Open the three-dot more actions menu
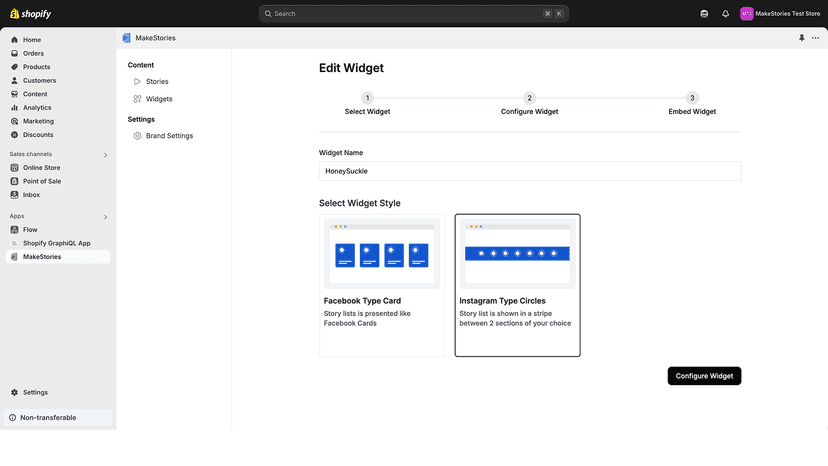Screen dimensions: 828x466 pos(815,38)
